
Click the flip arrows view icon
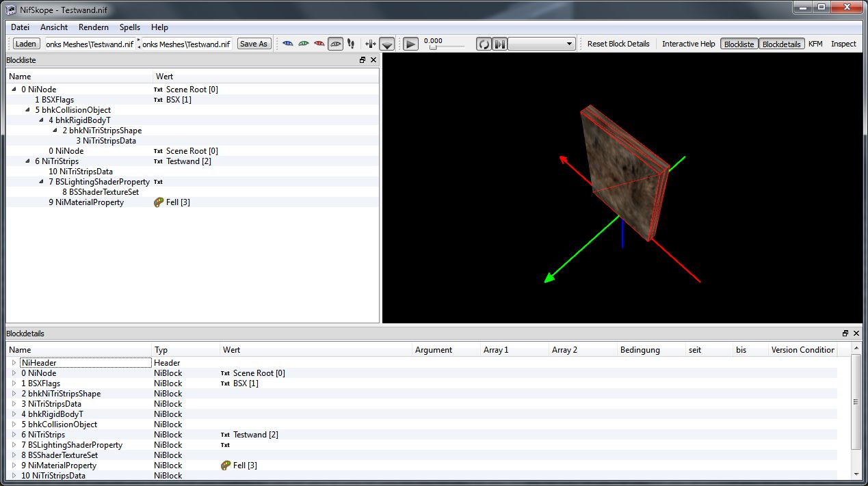pos(370,44)
